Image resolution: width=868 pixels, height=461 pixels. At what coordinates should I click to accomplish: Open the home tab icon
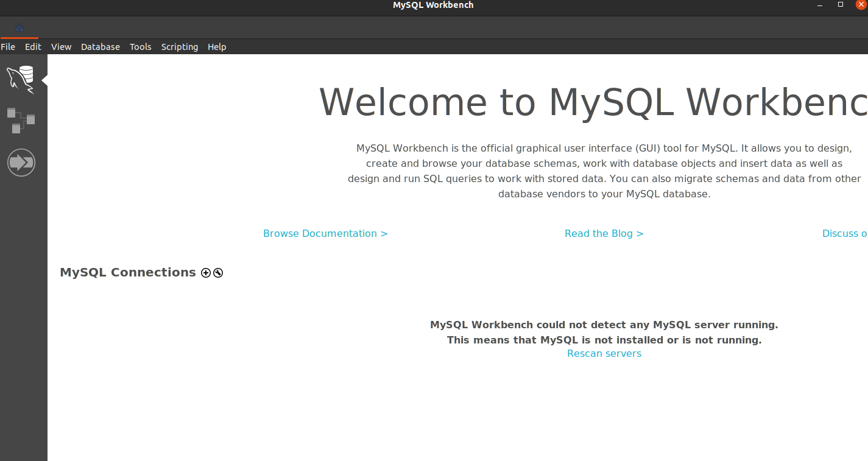19,27
